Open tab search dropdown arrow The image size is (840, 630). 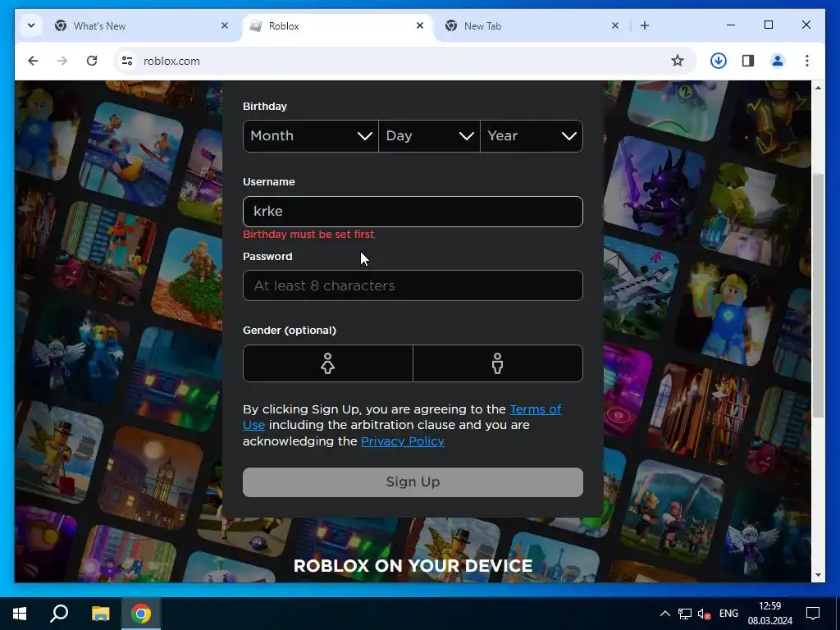click(x=31, y=25)
